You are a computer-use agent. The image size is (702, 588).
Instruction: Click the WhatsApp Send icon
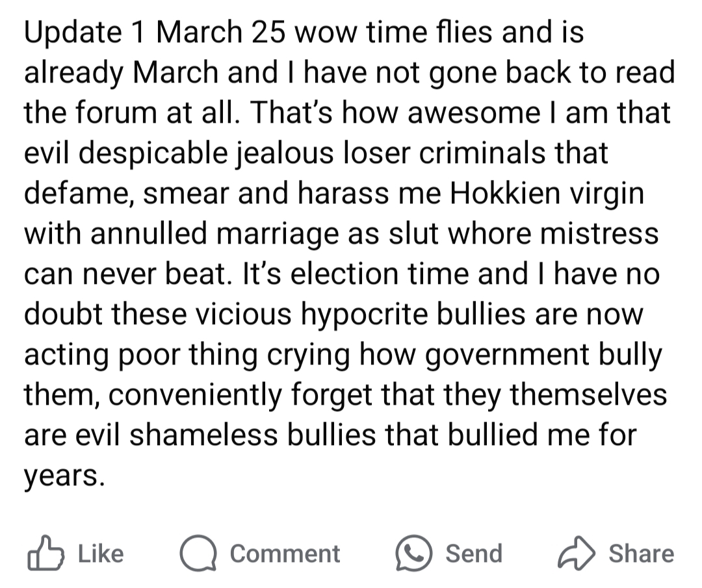click(414, 554)
